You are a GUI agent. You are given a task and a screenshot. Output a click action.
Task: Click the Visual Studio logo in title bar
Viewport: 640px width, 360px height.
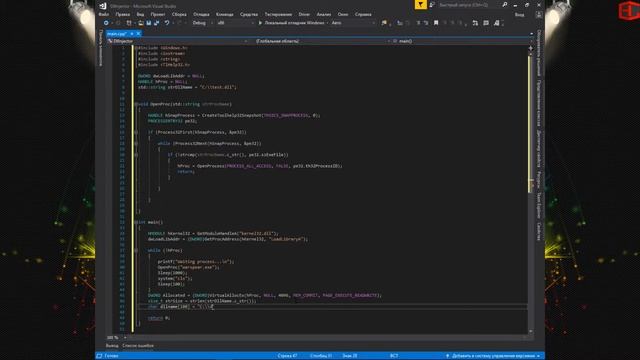pos(103,5)
